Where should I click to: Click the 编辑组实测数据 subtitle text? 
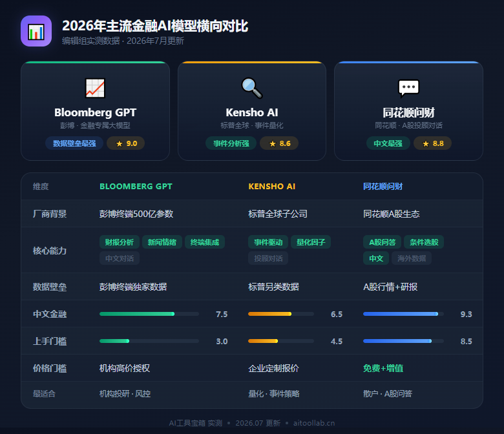coord(91,41)
